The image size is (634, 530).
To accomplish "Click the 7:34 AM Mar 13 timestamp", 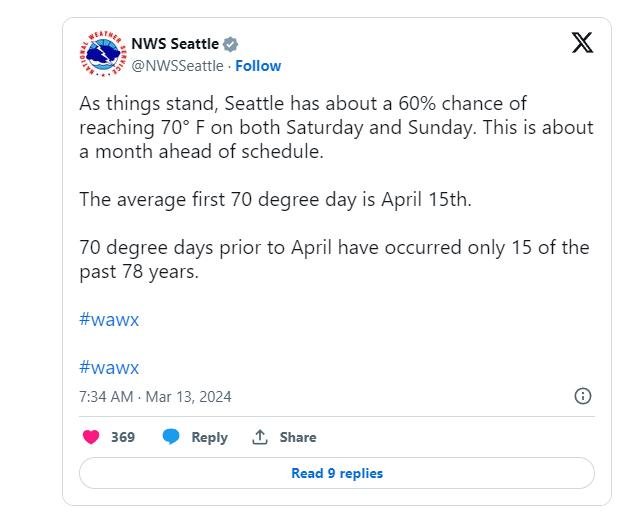I will [x=155, y=397].
